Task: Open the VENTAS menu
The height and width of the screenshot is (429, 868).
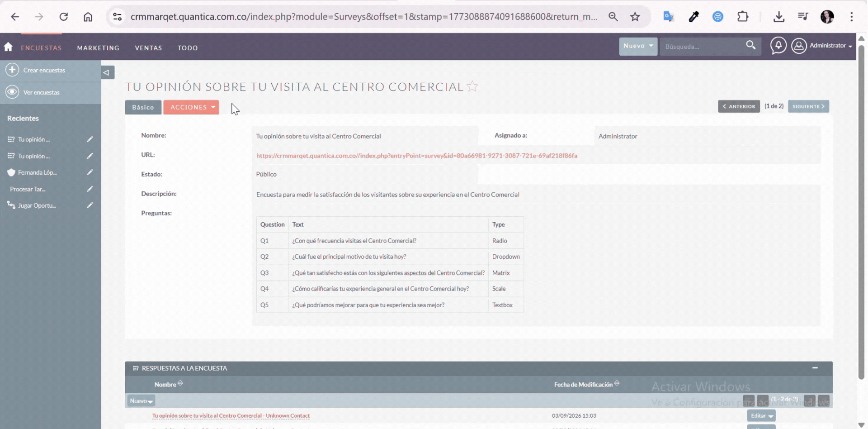Action: click(148, 48)
